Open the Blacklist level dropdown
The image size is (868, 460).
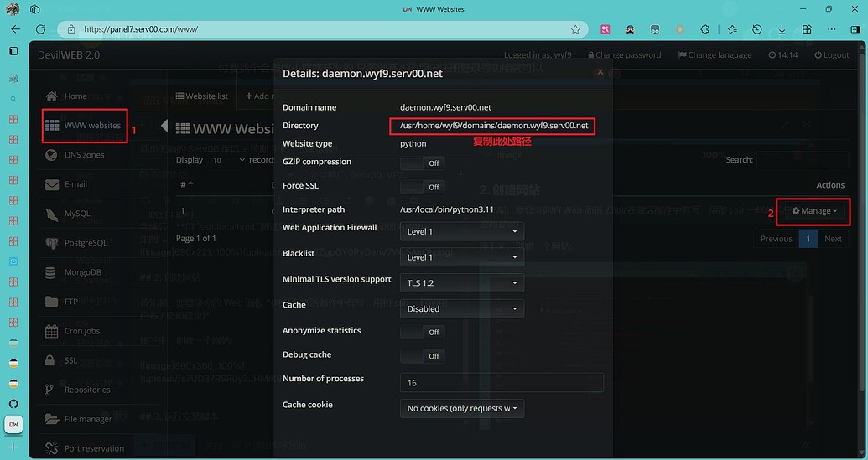[462, 257]
